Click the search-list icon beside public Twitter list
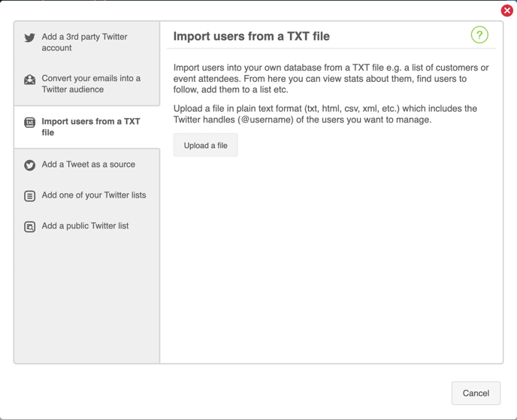Viewport: 517px width, 420px height. pos(29,227)
